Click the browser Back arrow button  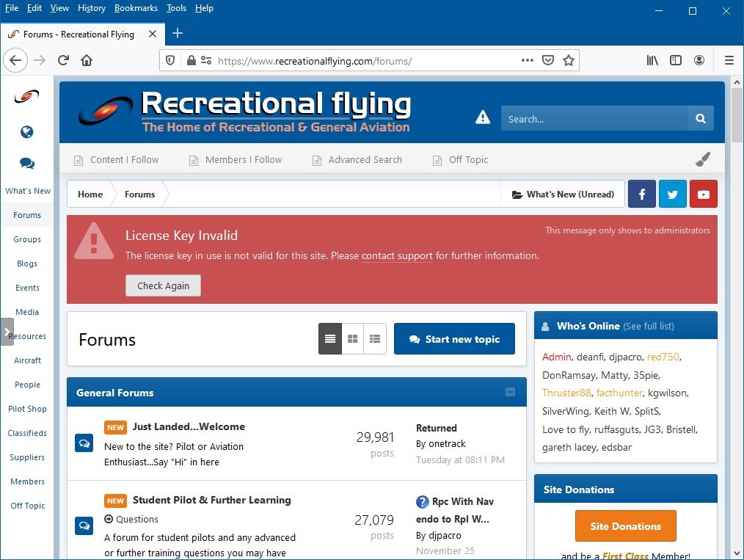15,60
